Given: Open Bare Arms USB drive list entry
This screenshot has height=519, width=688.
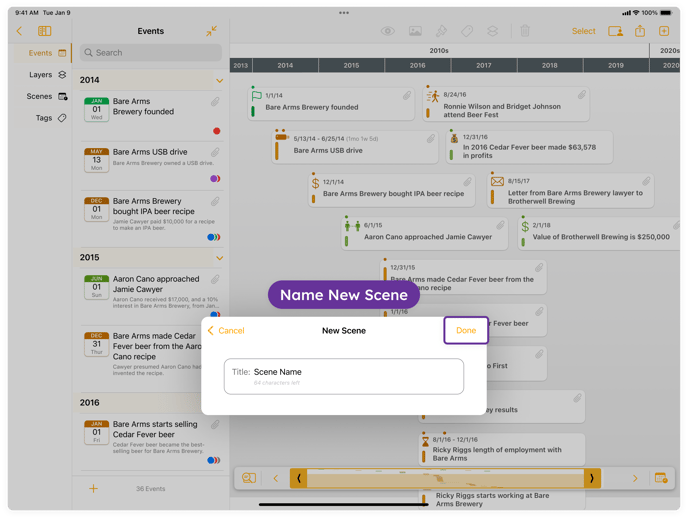Looking at the screenshot, I should pos(152,166).
